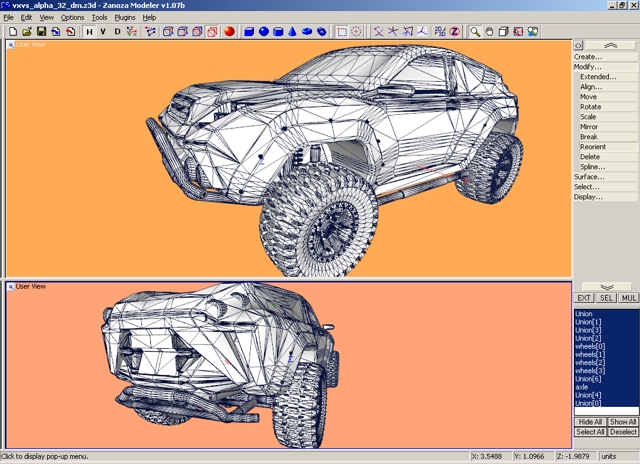Select wheels[0] in the object list
640x464 pixels.
590,346
